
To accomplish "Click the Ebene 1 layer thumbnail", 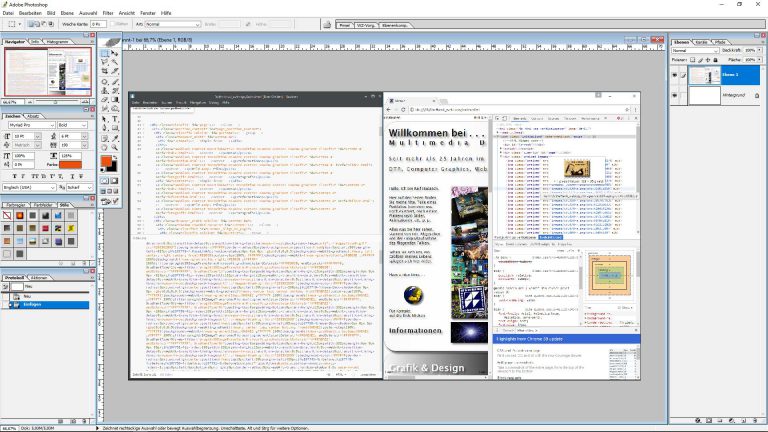I will 705,75.
